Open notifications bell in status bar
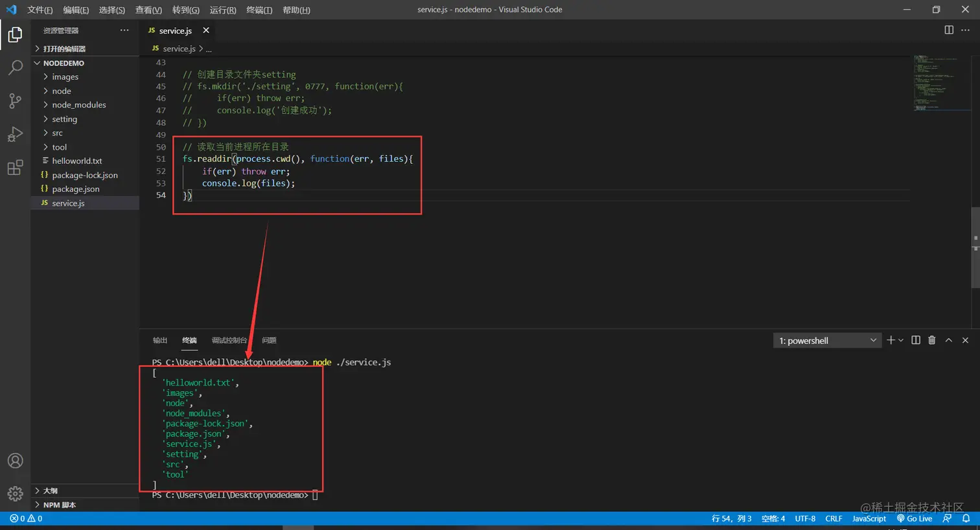This screenshot has width=980, height=530. pos(966,518)
